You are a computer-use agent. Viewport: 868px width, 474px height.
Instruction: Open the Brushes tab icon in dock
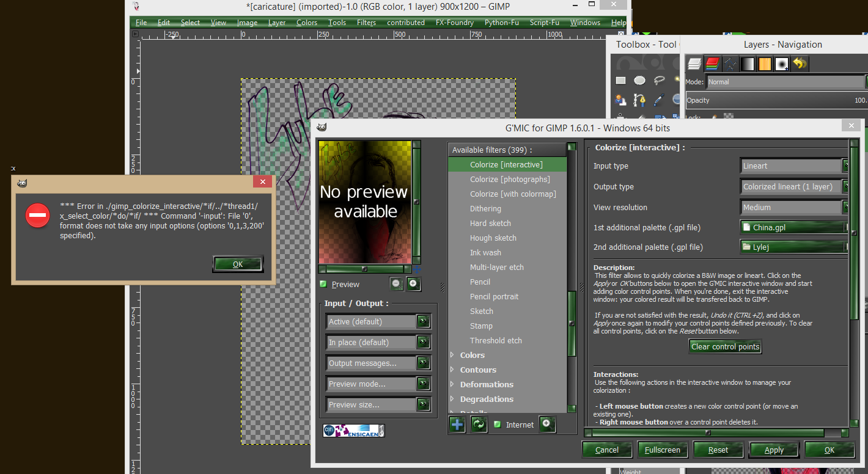[782, 64]
